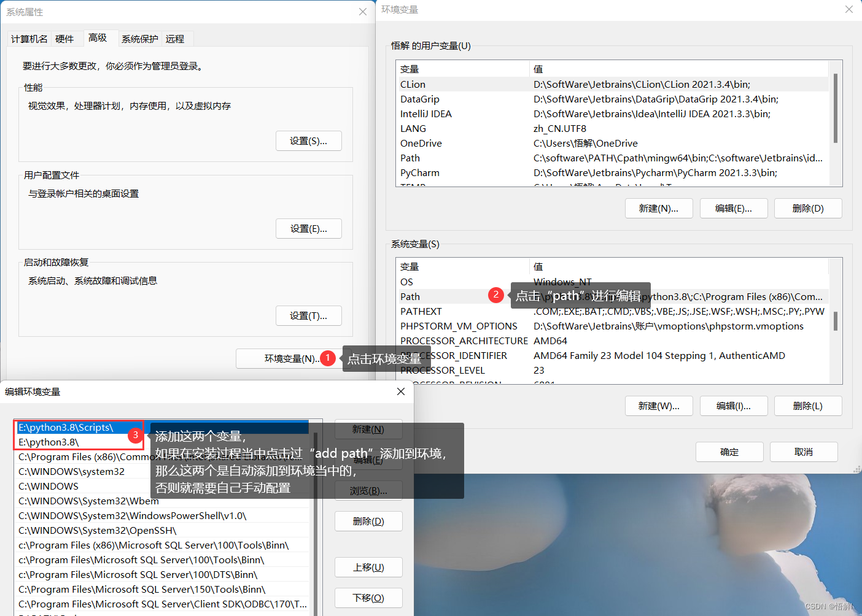Select C:\WINDOWS\system32 path entry

(163, 471)
